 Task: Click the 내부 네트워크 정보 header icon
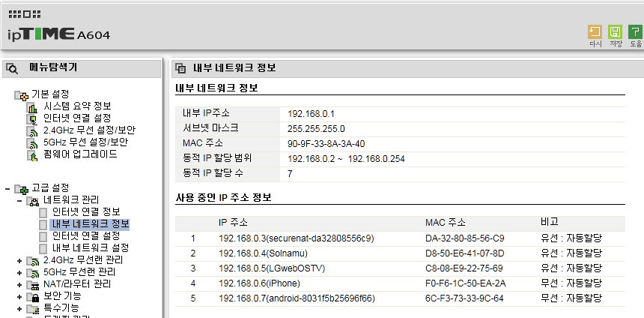(x=180, y=69)
